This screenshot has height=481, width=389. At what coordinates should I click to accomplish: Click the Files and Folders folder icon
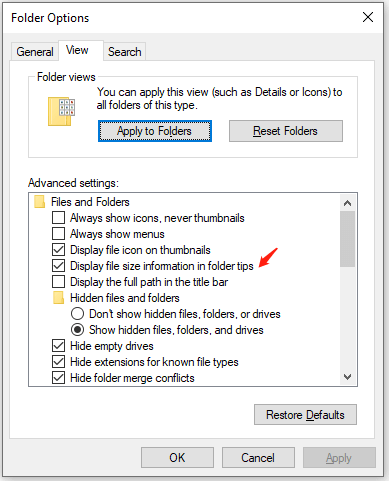[39, 202]
